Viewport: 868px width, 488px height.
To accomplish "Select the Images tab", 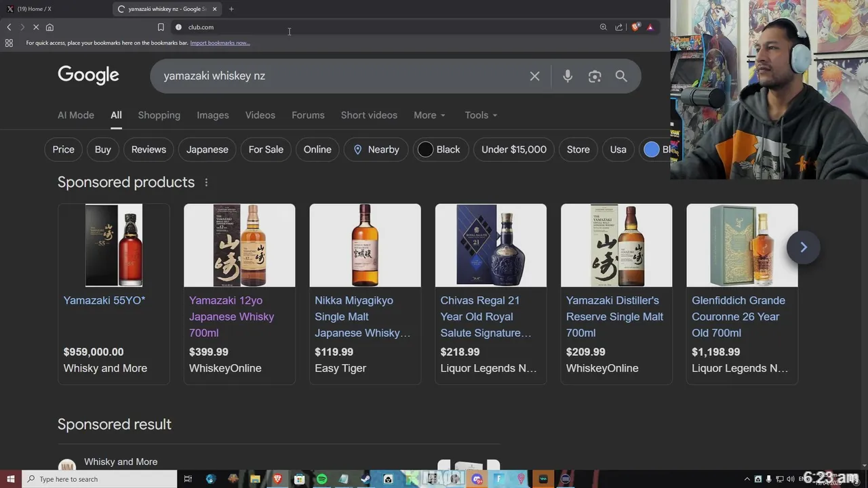I will tap(213, 115).
